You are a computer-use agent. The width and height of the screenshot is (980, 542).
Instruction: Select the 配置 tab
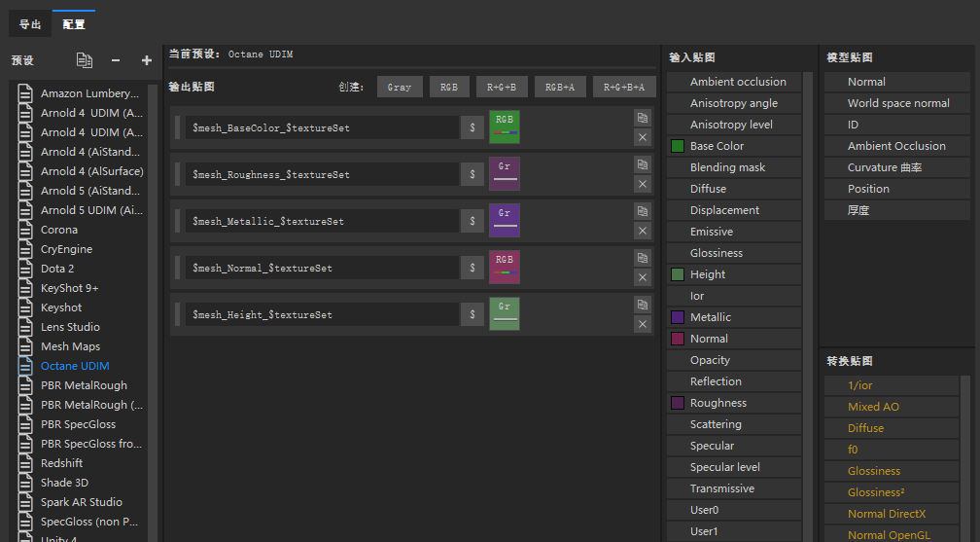(73, 24)
